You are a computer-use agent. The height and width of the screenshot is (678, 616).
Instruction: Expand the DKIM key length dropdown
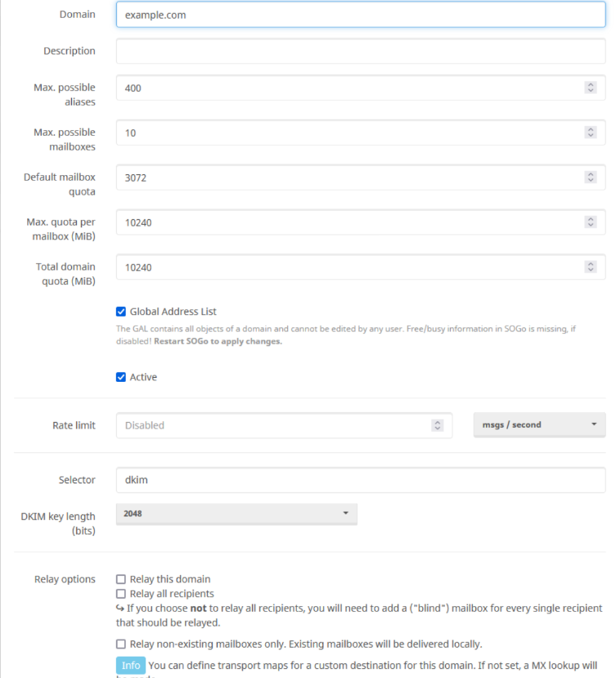pyautogui.click(x=236, y=514)
